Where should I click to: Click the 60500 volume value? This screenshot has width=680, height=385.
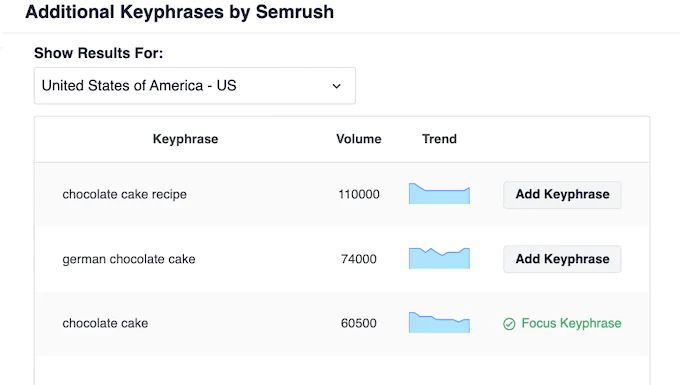coord(359,323)
